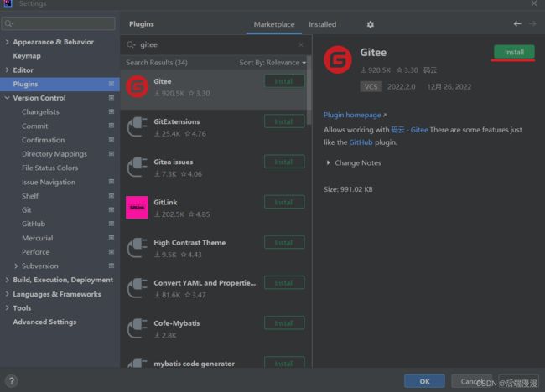Click the Gitee logo in results list

point(137,87)
